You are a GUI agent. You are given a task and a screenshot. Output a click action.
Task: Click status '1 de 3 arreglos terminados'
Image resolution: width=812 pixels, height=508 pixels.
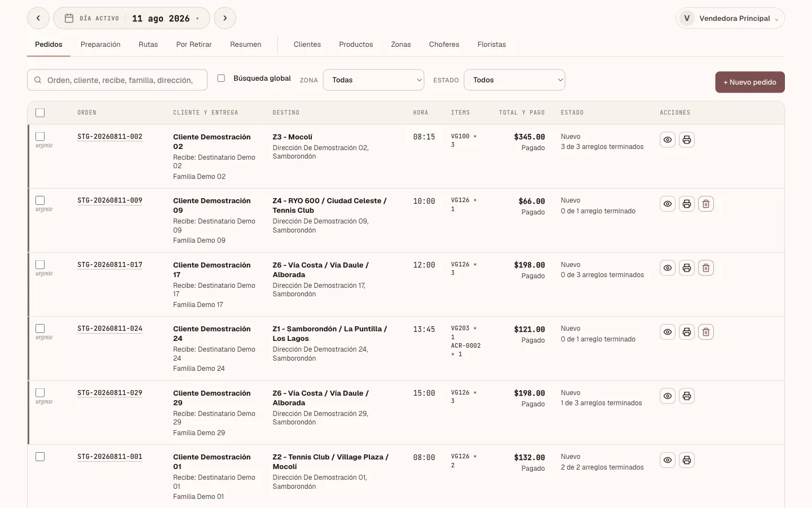pos(601,403)
